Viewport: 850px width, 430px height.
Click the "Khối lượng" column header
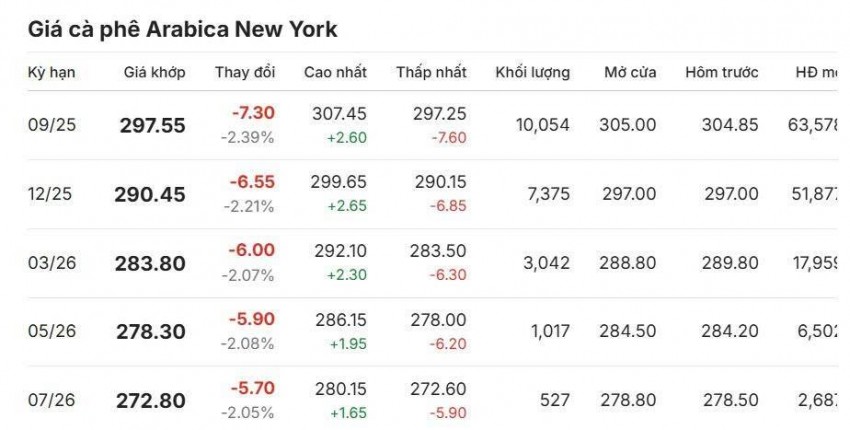pos(532,73)
